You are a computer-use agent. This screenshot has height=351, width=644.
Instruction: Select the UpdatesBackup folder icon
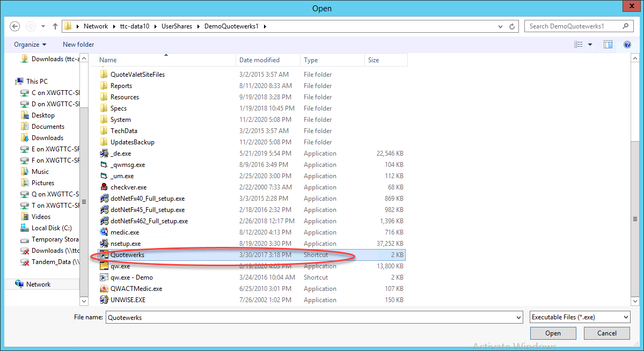(x=104, y=142)
